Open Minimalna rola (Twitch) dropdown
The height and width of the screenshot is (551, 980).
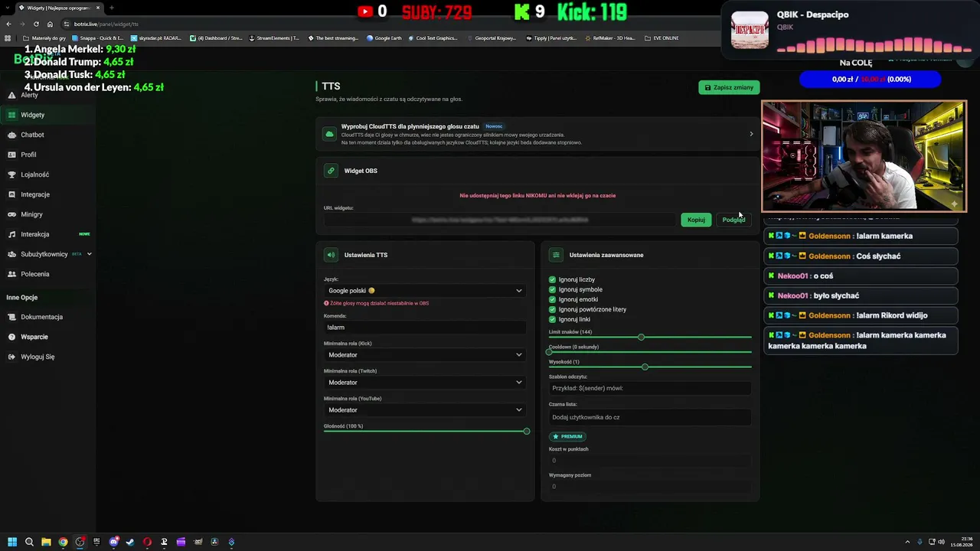[x=425, y=383]
